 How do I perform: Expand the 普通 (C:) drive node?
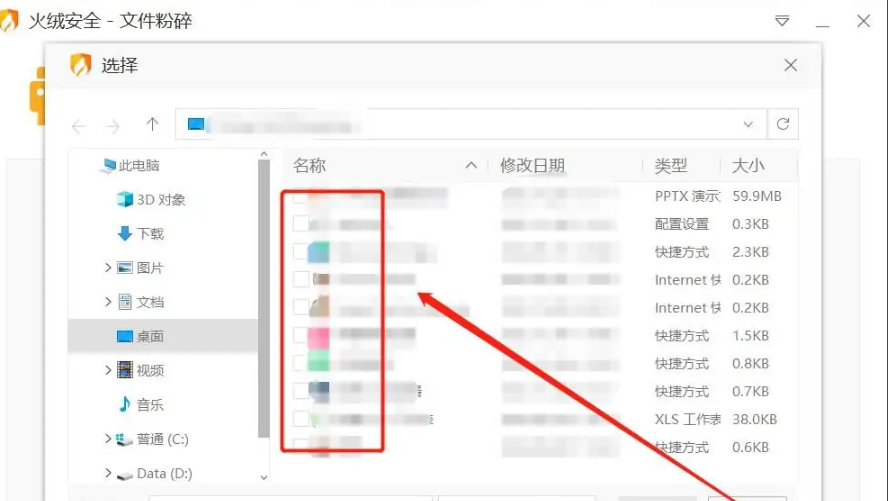pos(108,438)
